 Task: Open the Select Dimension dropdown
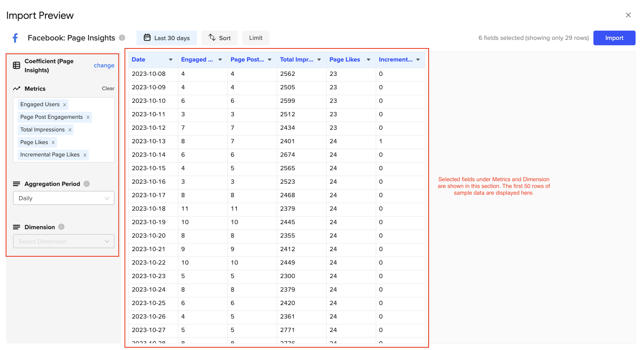pos(64,241)
